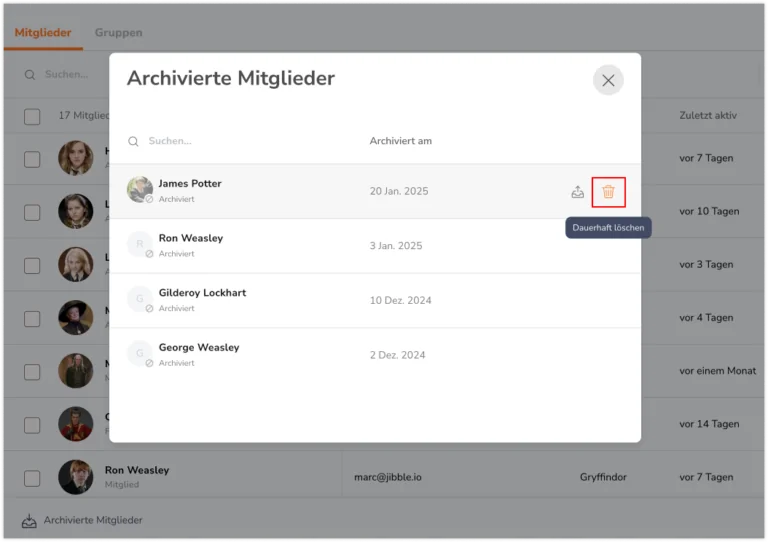Click member avatar in vor 3 Tagen row

[x=75, y=264]
